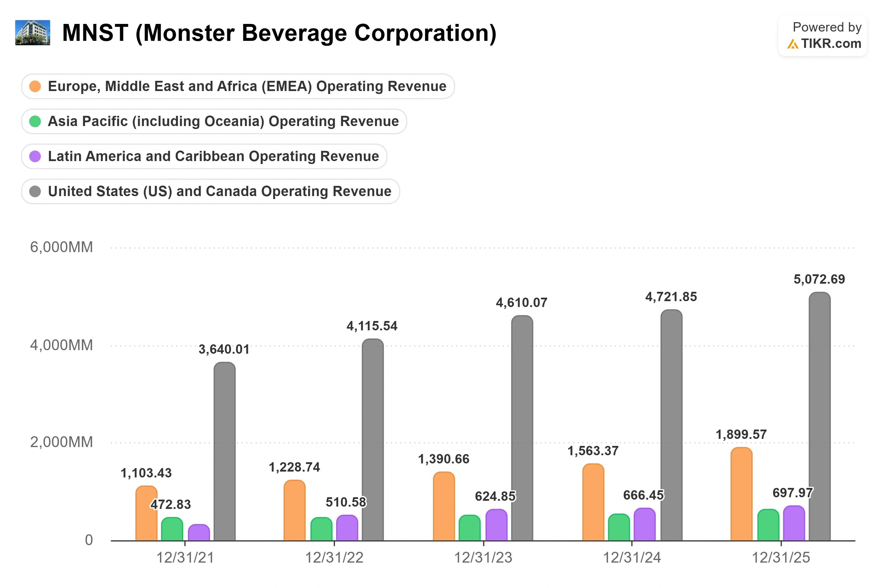
Task: Click the 0 y-axis label
Action: pyautogui.click(x=89, y=540)
